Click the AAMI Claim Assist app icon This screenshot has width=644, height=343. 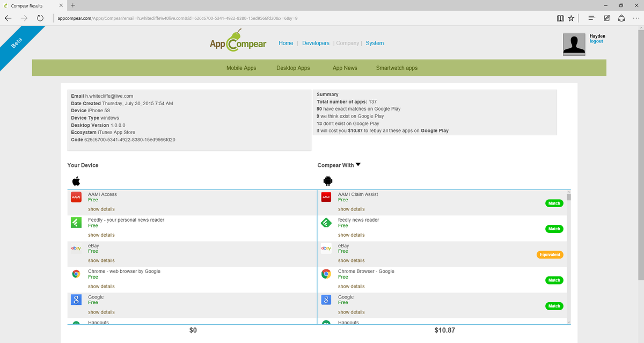[326, 198]
